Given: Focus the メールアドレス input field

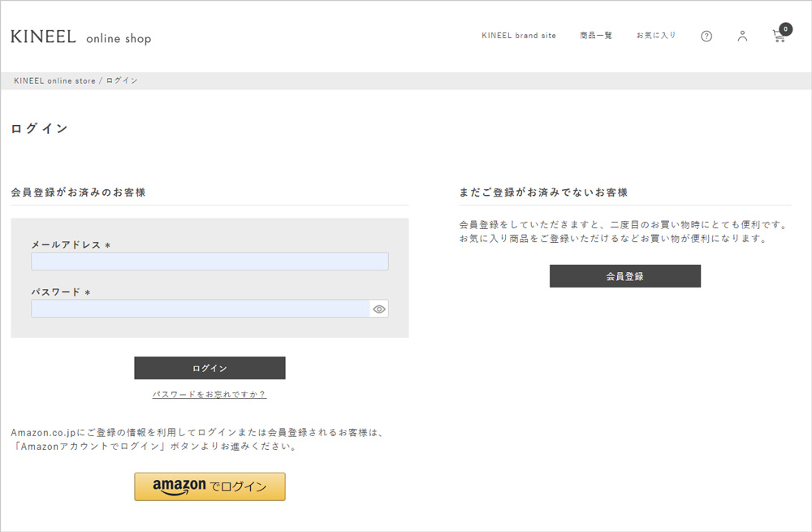Looking at the screenshot, I should (x=209, y=262).
